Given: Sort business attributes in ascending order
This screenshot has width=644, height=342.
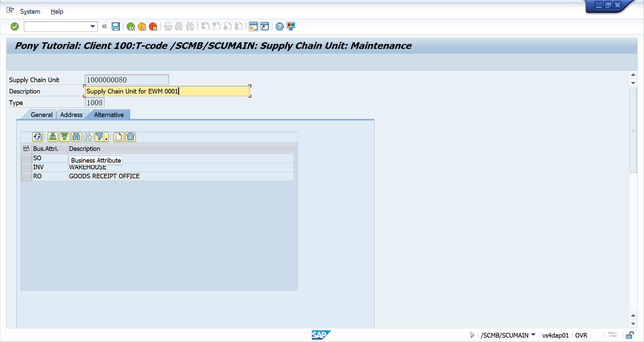Looking at the screenshot, I should point(53,137).
